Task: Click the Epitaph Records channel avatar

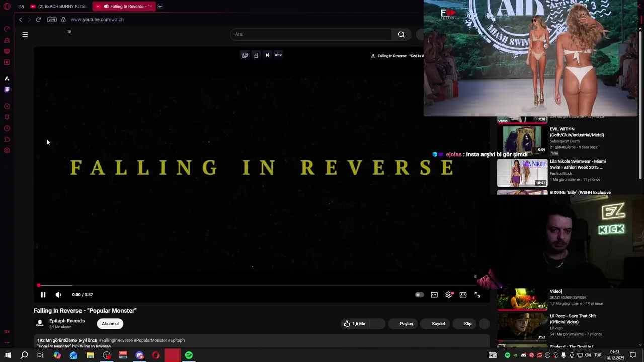Action: click(x=40, y=324)
